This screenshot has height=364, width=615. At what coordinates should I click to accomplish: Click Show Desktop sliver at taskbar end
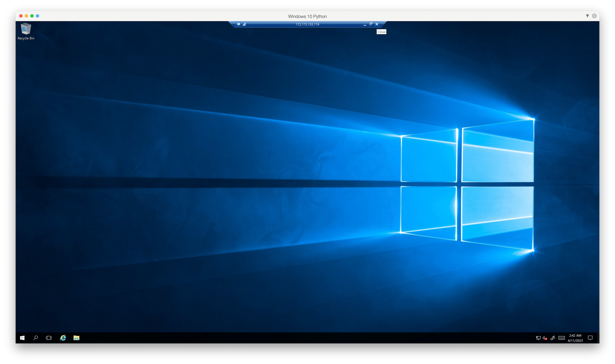pos(598,338)
